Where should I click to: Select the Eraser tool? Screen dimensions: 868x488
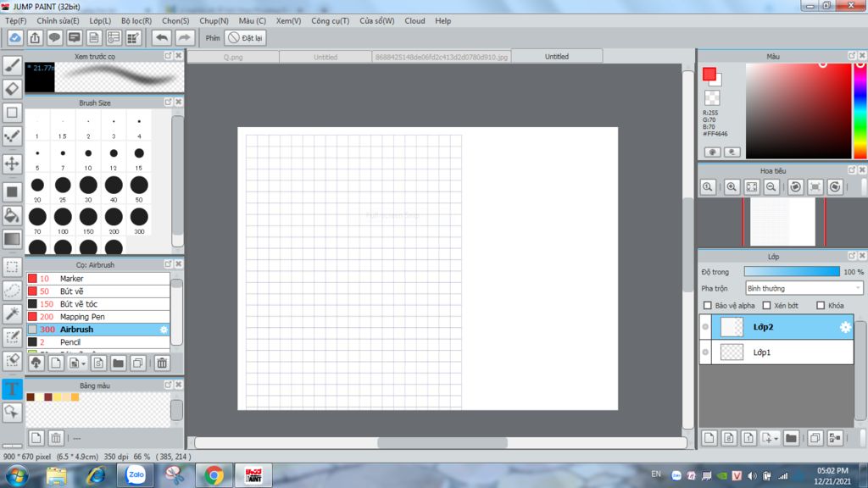[x=12, y=89]
